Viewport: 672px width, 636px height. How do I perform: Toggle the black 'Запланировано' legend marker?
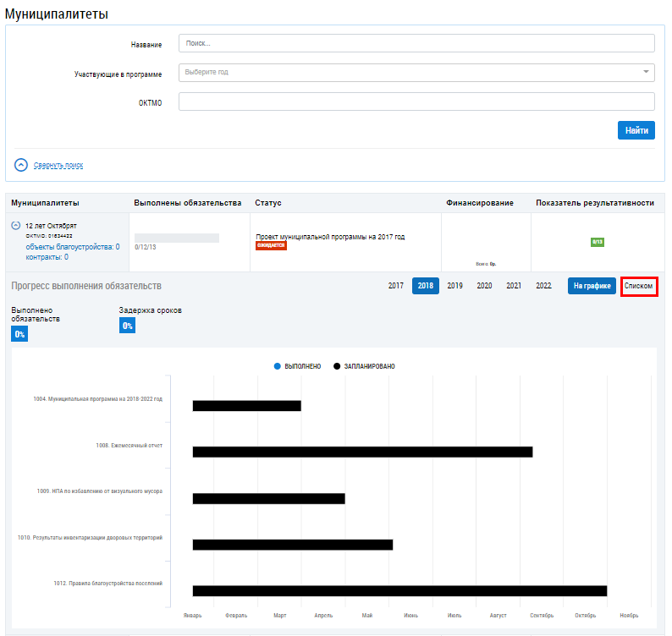(x=337, y=366)
